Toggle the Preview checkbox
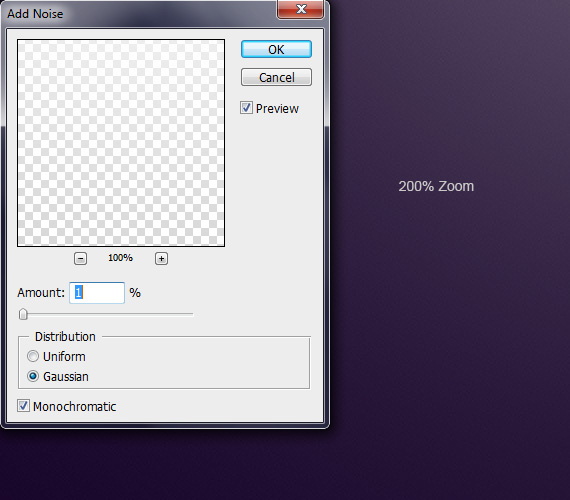570x500 pixels. pyautogui.click(x=246, y=108)
